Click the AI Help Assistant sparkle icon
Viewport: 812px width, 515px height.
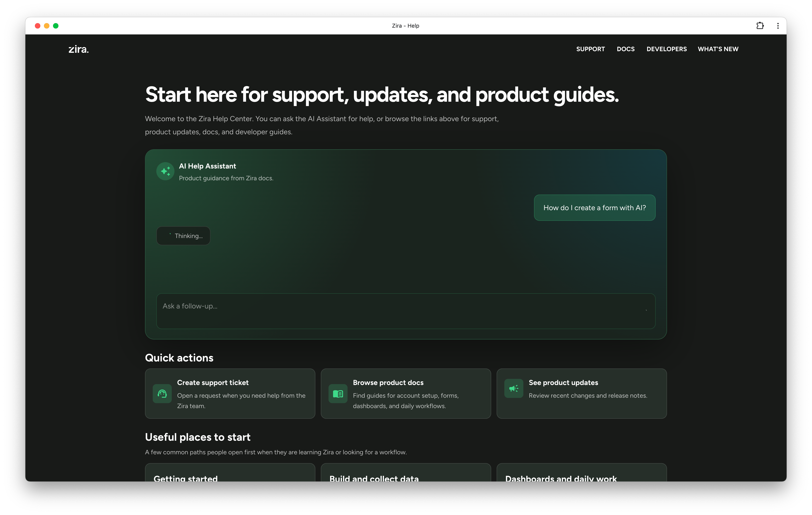click(x=165, y=171)
